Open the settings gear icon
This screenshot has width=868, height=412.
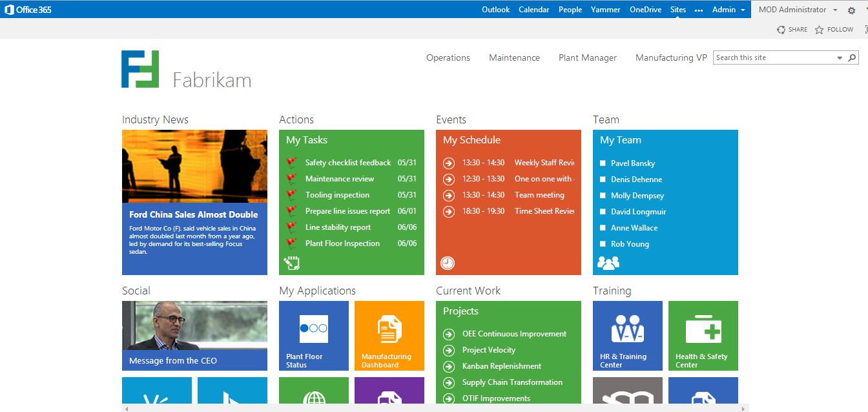click(x=851, y=10)
